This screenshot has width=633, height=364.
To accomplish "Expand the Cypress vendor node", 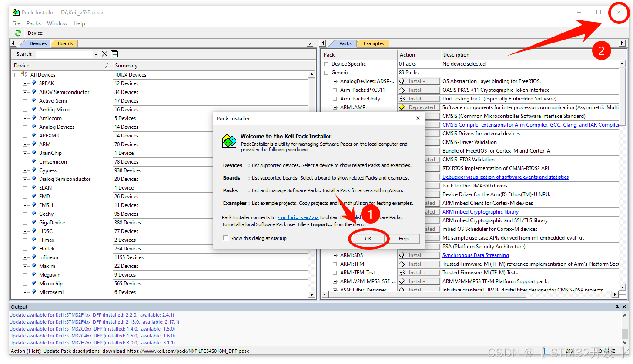I will point(25,170).
